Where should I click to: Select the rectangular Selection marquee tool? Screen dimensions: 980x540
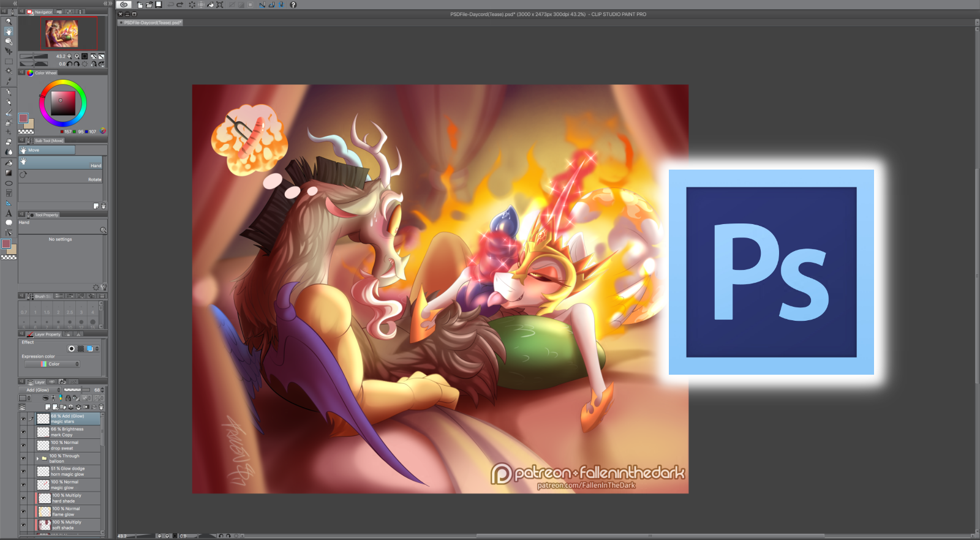[9, 62]
